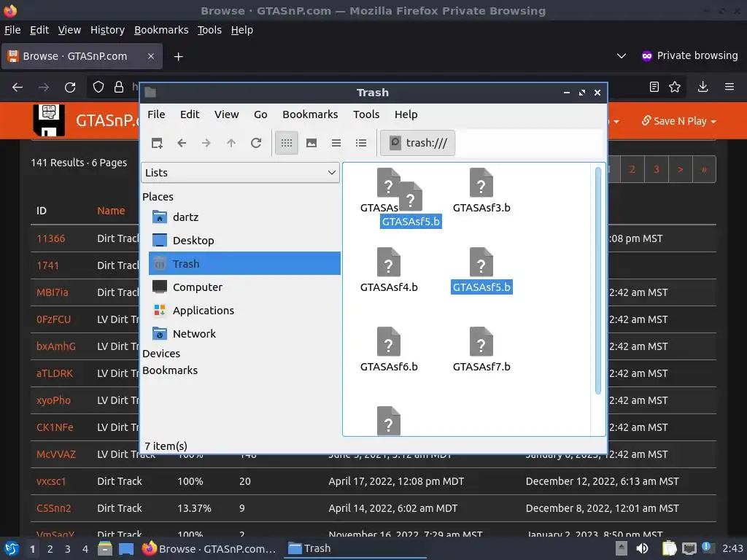The image size is (747, 560).
Task: Go up to parent folder
Action: 231,143
